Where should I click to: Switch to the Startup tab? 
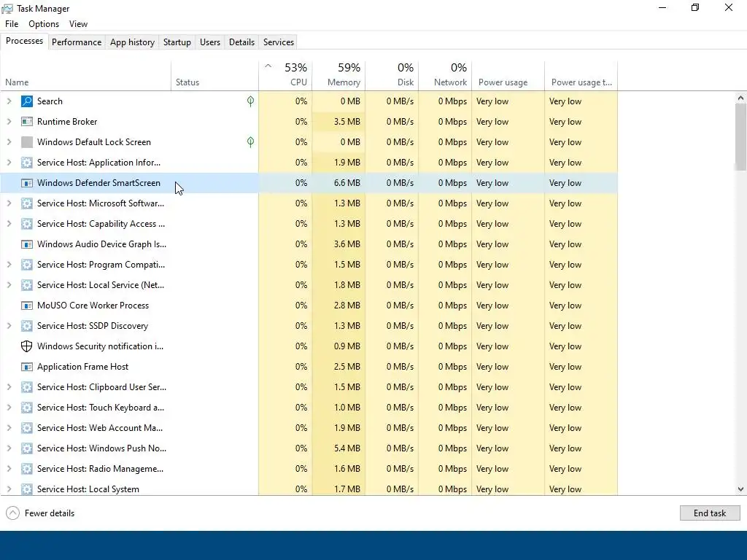177,42
